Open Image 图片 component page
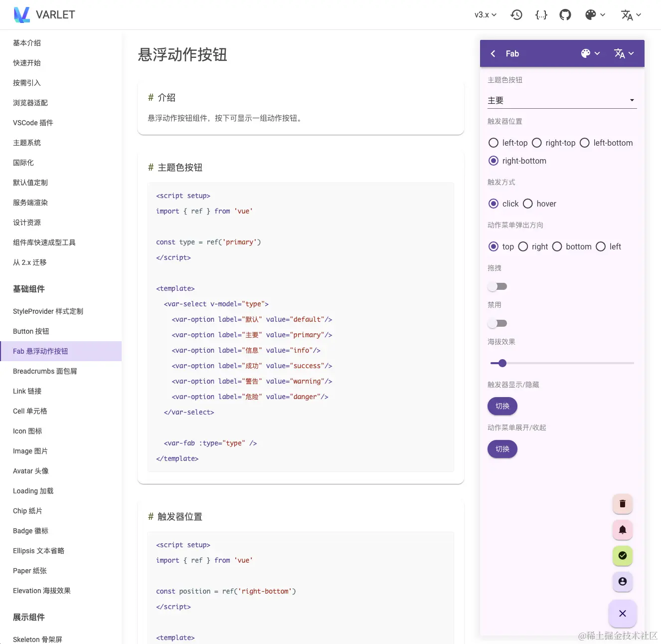This screenshot has height=644, width=661. (61, 451)
